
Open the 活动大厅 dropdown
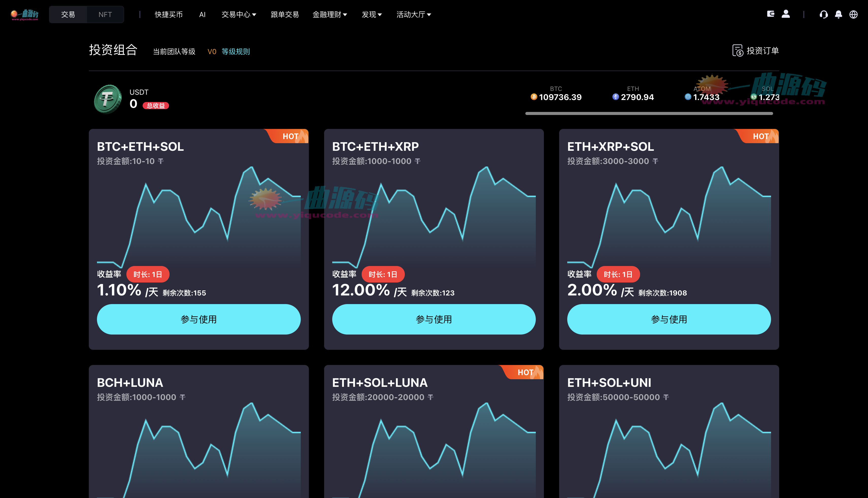(x=413, y=14)
